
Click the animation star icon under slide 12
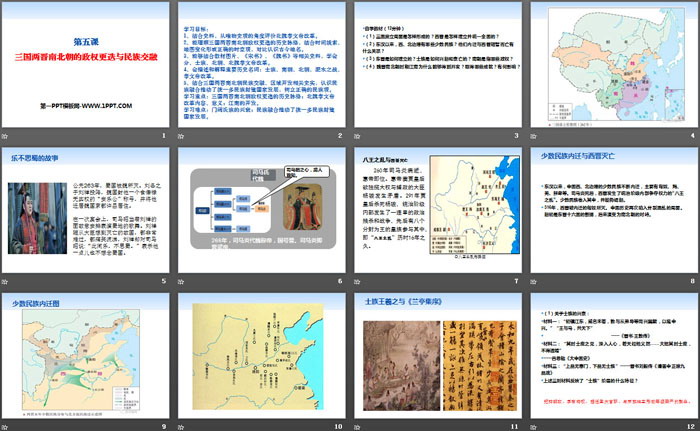(x=533, y=427)
